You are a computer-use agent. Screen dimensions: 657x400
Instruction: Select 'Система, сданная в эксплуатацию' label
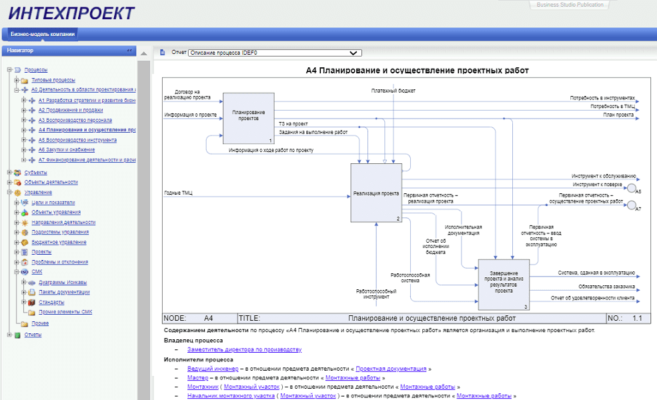[596, 273]
